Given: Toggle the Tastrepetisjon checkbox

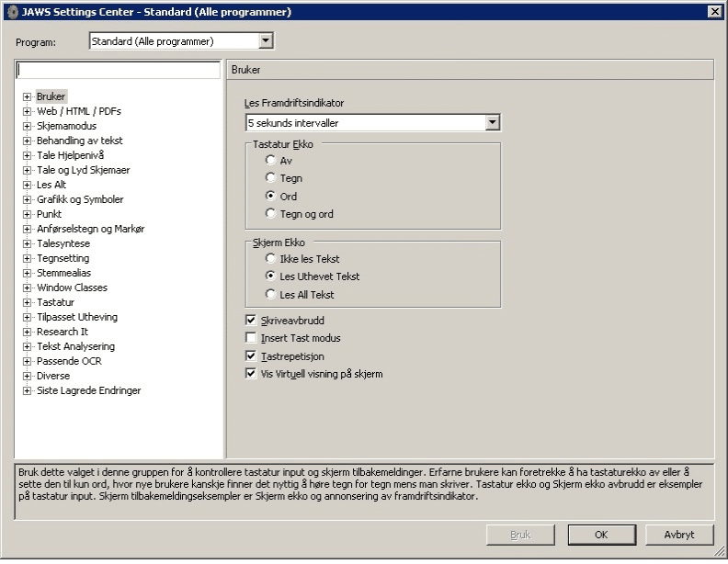Looking at the screenshot, I should point(251,355).
